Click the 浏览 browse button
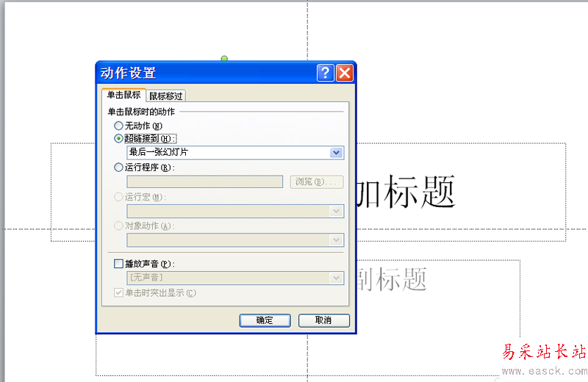 point(317,181)
